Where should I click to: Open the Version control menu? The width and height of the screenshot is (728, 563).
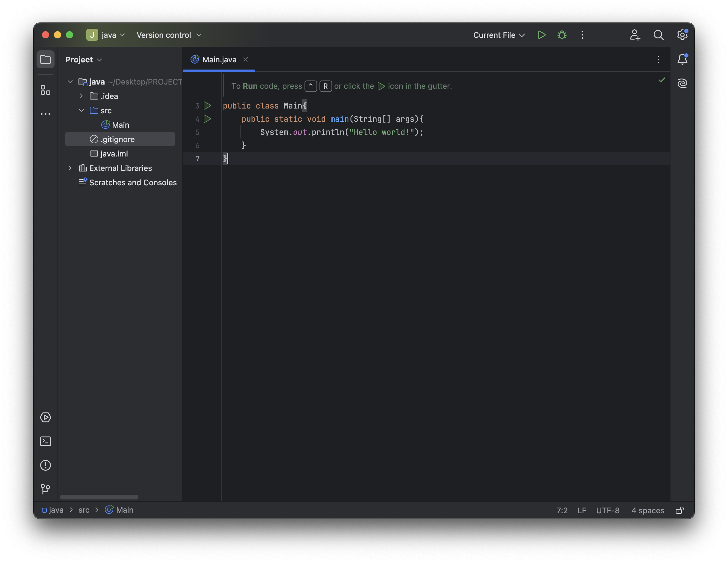tap(169, 35)
